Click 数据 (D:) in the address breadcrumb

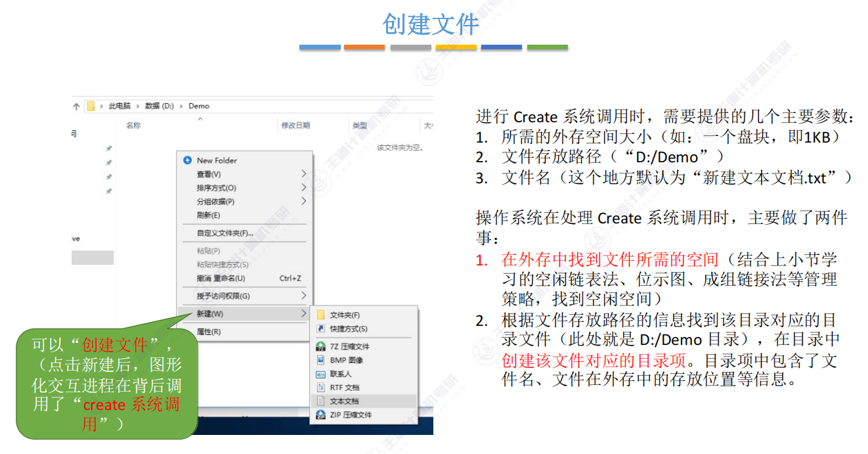click(160, 106)
